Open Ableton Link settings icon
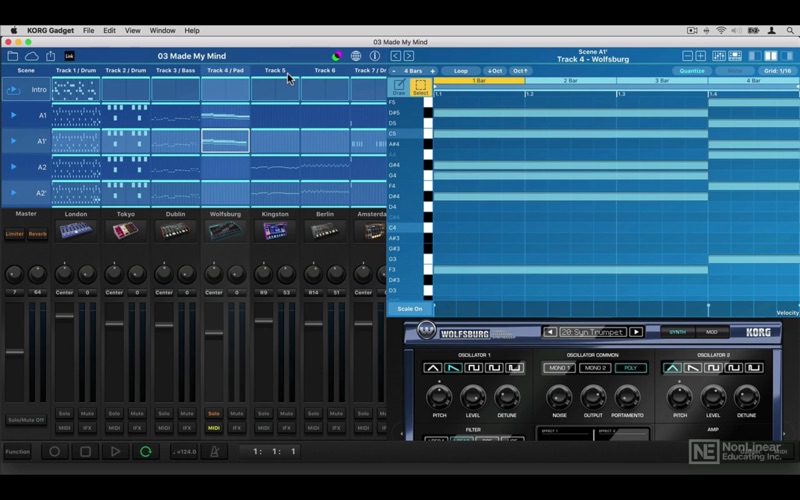This screenshot has width=800, height=500. (69, 56)
